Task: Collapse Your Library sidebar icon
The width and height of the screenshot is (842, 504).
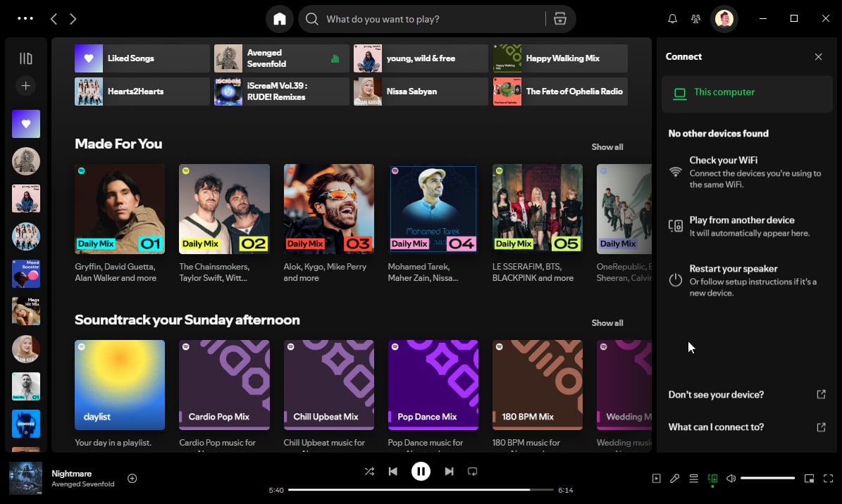Action: click(26, 58)
